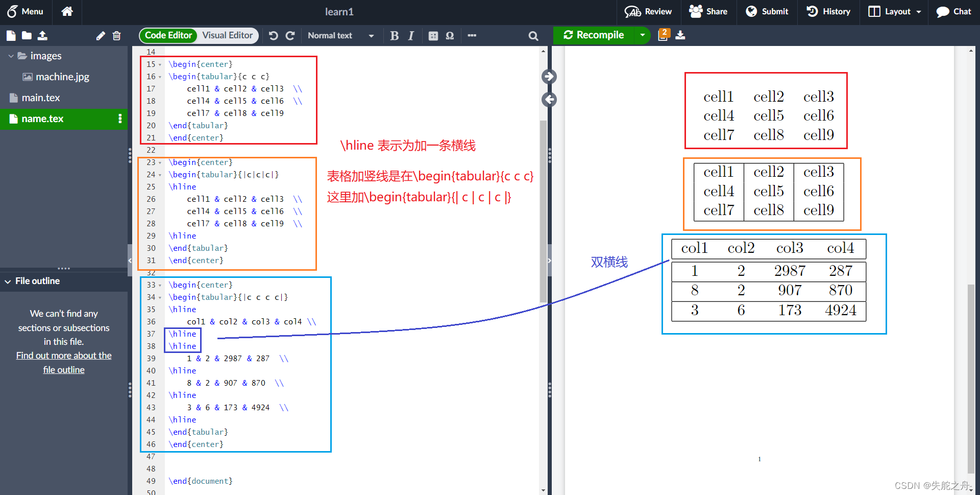Screen dimensions: 980x495
Task: Download the compiled PDF
Action: 680,35
